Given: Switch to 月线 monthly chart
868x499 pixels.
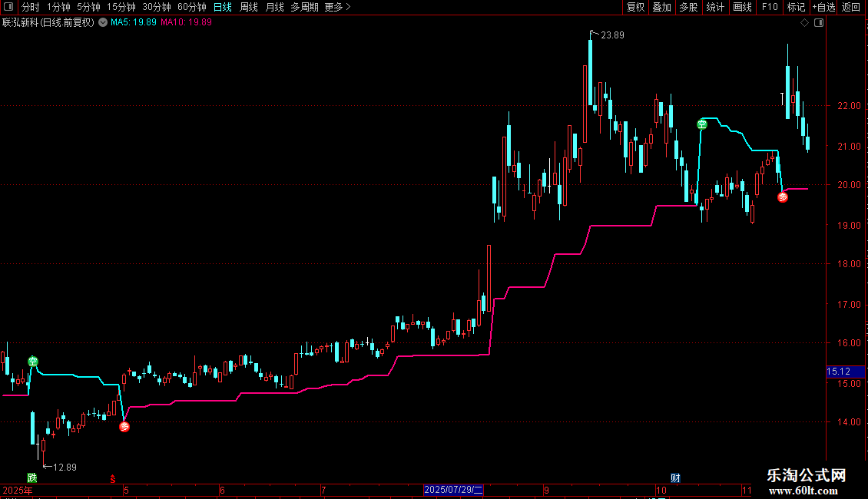Looking at the screenshot, I should point(274,7).
